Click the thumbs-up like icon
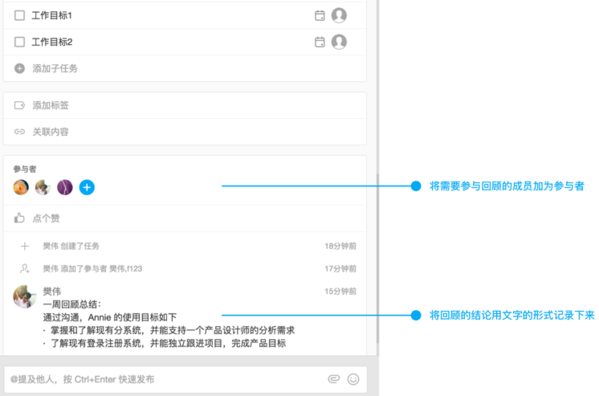This screenshot has width=599, height=396. (x=19, y=218)
